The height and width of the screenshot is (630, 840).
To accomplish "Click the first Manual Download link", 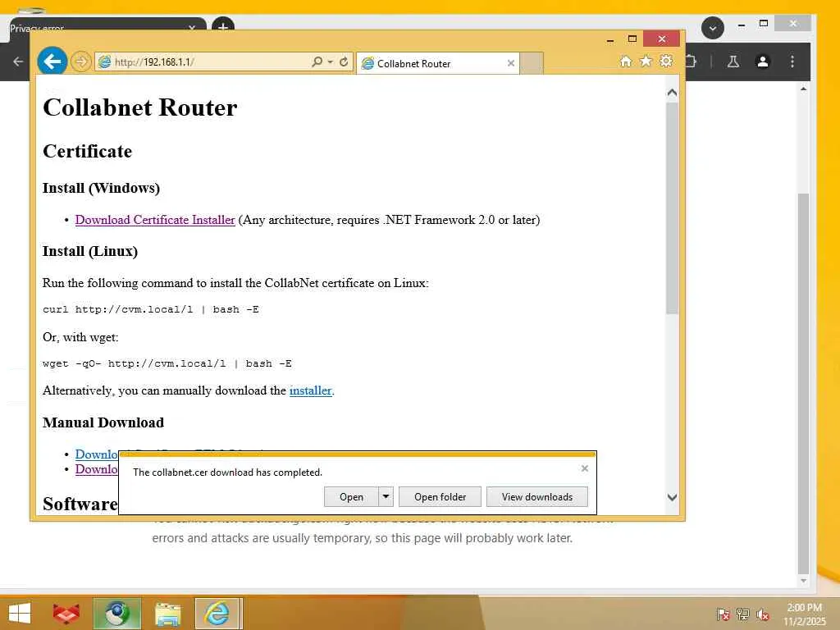I will (x=97, y=454).
